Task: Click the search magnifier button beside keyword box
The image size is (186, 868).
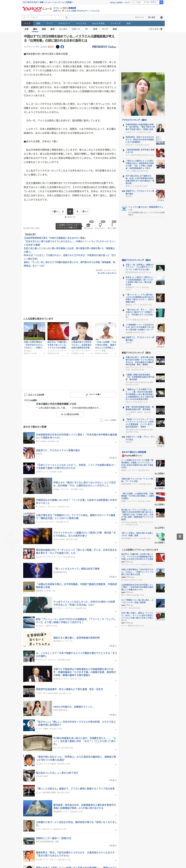Action: [x=66, y=18]
